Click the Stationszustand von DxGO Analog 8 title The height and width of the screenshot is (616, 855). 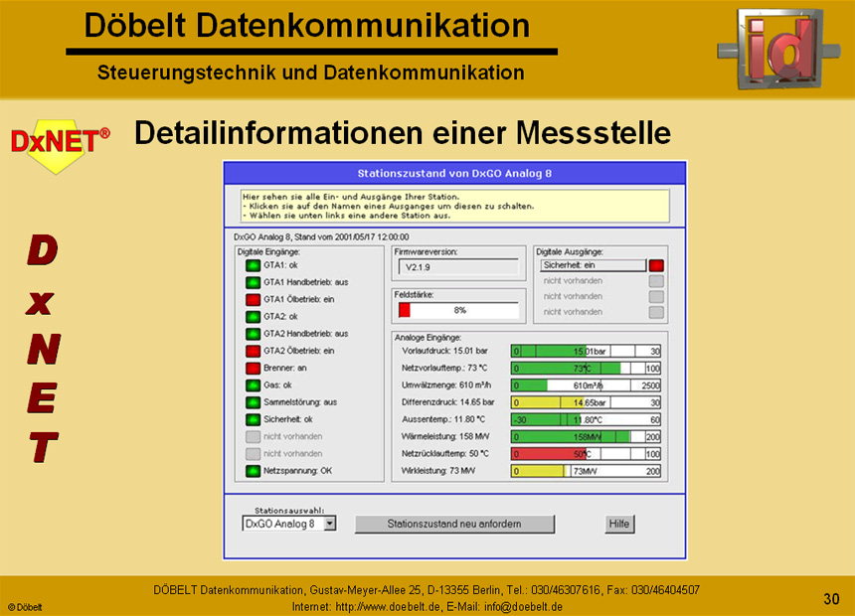(454, 173)
